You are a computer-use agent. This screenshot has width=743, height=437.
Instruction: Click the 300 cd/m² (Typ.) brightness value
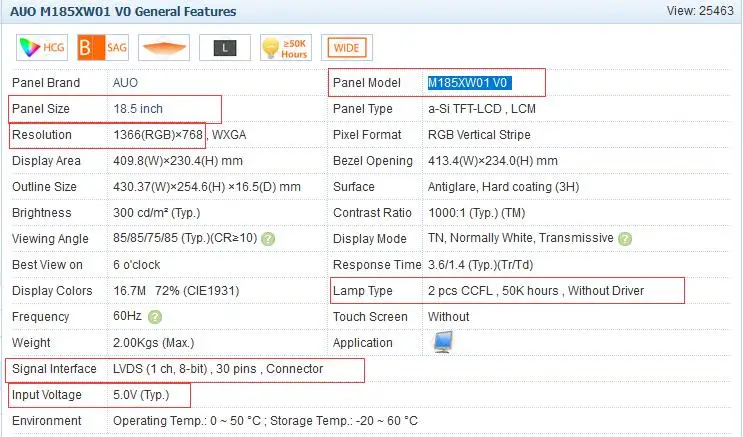coord(156,213)
